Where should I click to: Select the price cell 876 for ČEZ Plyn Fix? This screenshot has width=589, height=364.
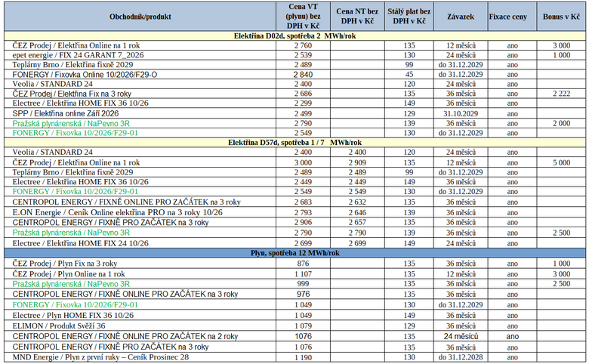[x=303, y=264]
